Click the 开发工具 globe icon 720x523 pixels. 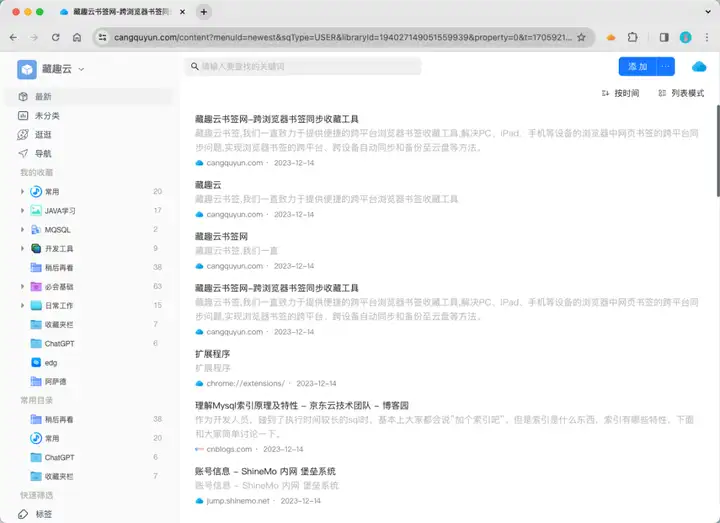pyautogui.click(x=36, y=248)
